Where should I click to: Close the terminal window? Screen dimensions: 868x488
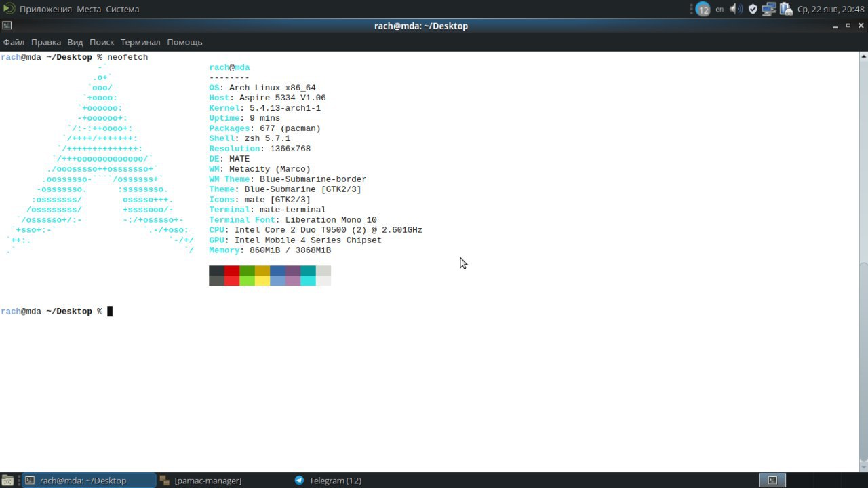861,26
